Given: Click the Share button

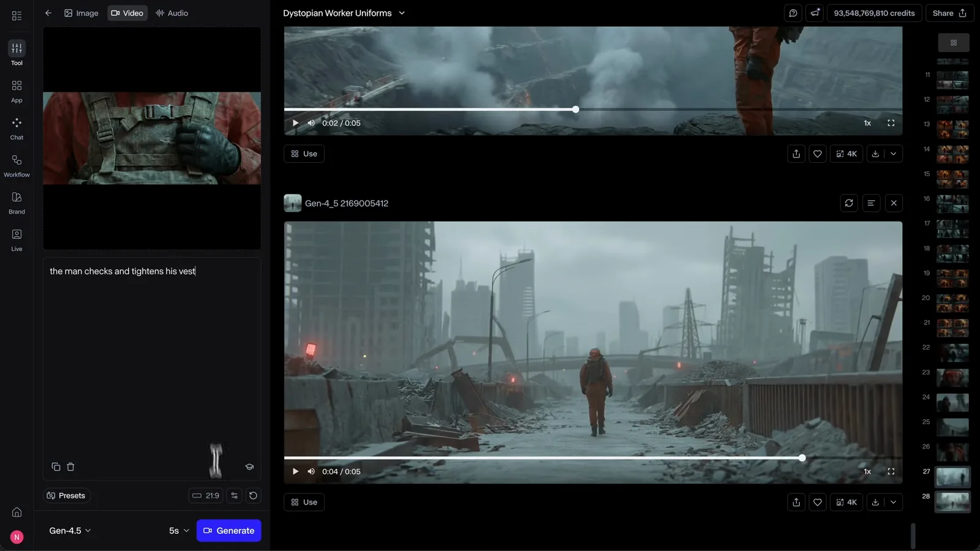Looking at the screenshot, I should coord(949,13).
